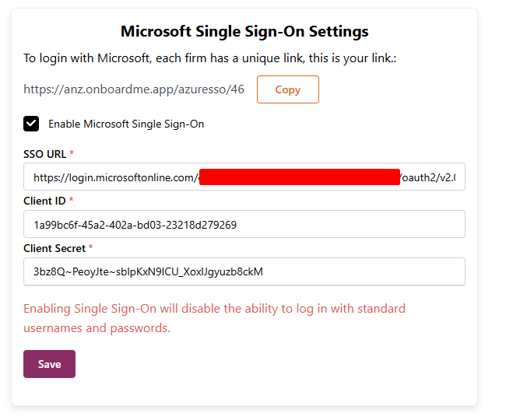Click the "Client ID" field label
The height and width of the screenshot is (420, 506).
44,201
